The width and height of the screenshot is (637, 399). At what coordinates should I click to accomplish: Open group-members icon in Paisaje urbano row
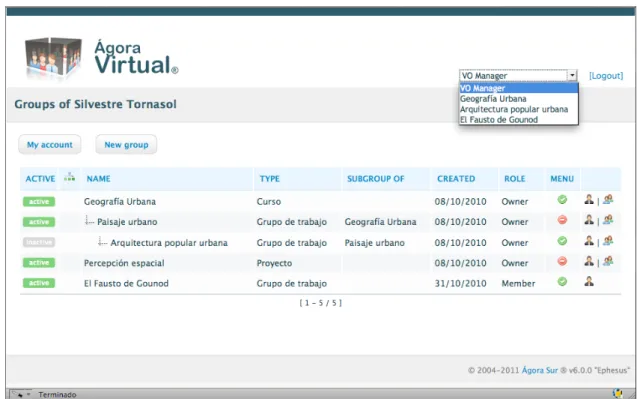(x=608, y=220)
